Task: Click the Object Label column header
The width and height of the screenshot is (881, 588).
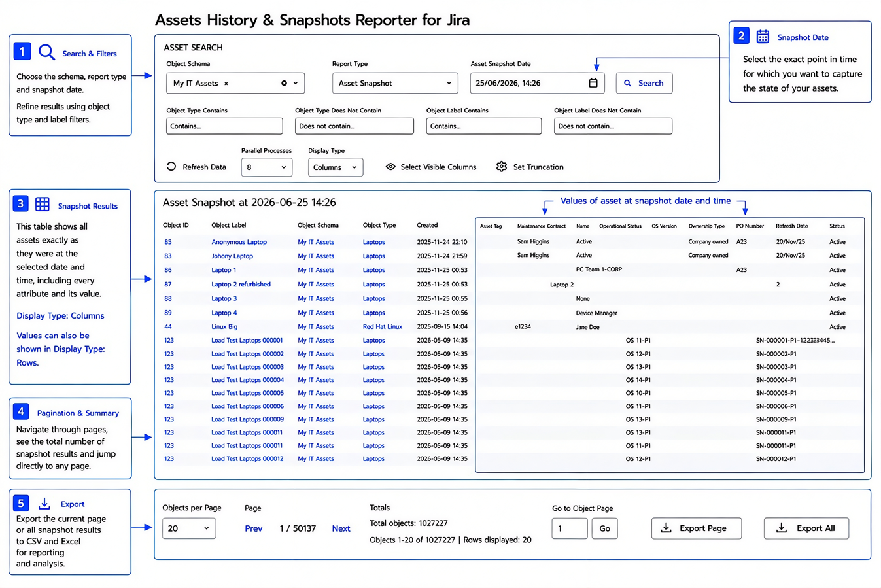Action: pos(229,226)
